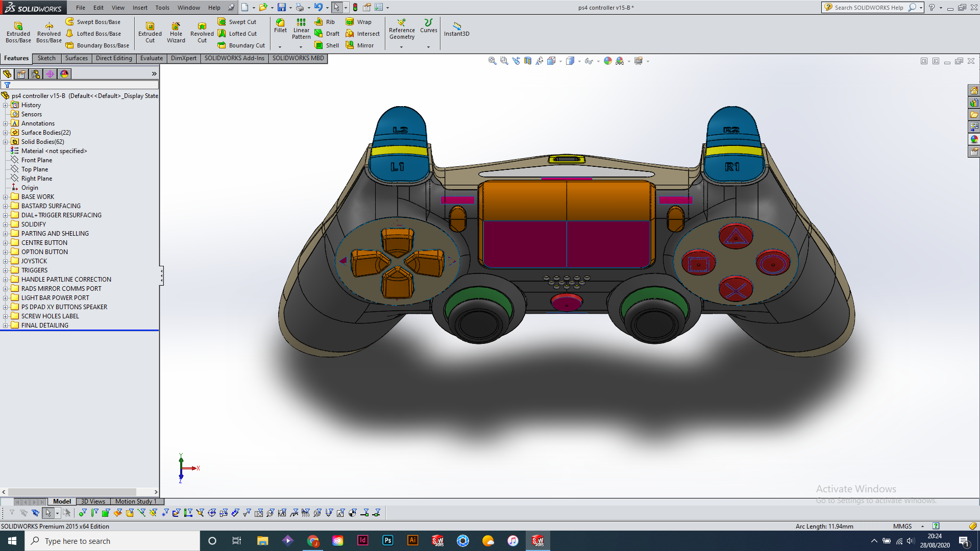This screenshot has height=551, width=980.
Task: Expand the Solid Bodies(62) node
Action: point(6,142)
